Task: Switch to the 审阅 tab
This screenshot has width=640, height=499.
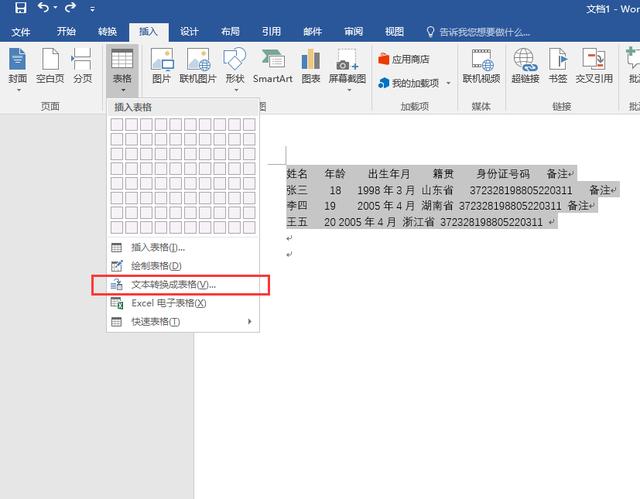Action: coord(353,32)
